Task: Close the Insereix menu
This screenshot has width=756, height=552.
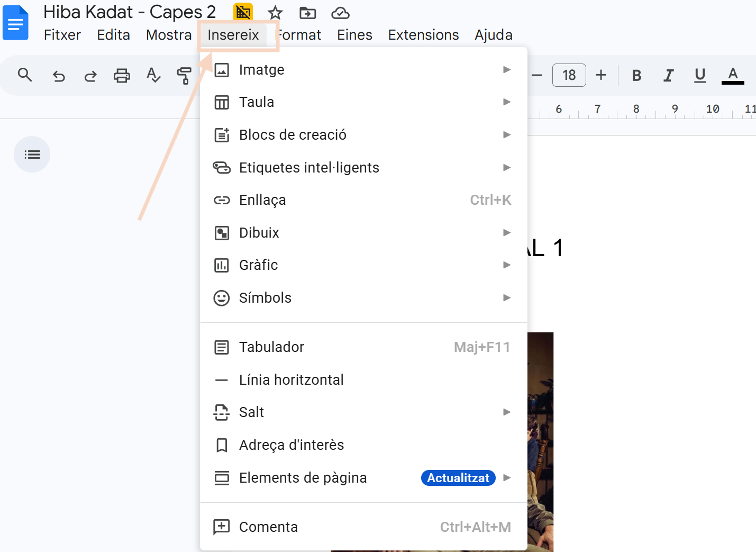Action: [233, 35]
